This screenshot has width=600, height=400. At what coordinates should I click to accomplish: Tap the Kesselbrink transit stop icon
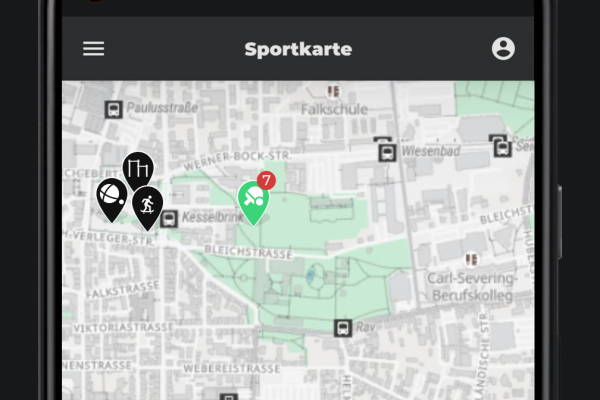point(169,219)
